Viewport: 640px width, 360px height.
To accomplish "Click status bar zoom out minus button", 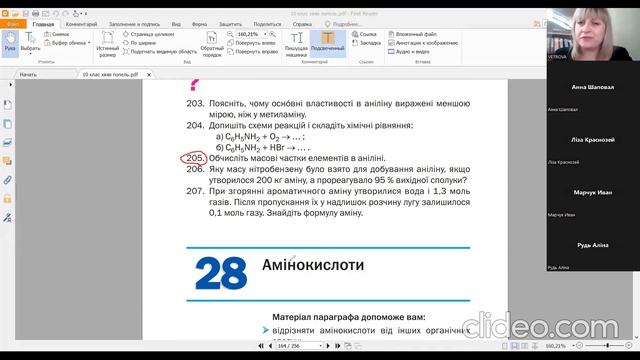I will pos(580,346).
